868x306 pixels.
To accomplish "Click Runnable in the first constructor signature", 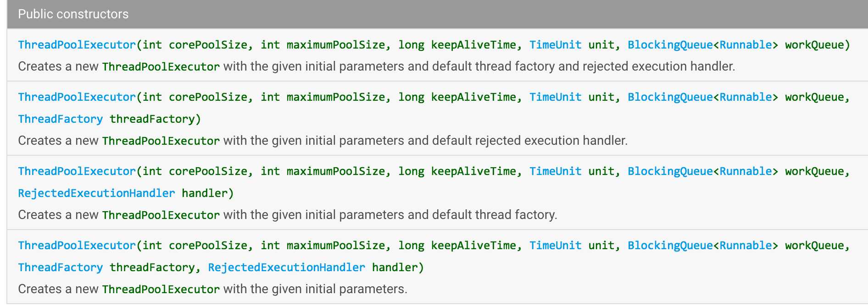I will 746,45.
